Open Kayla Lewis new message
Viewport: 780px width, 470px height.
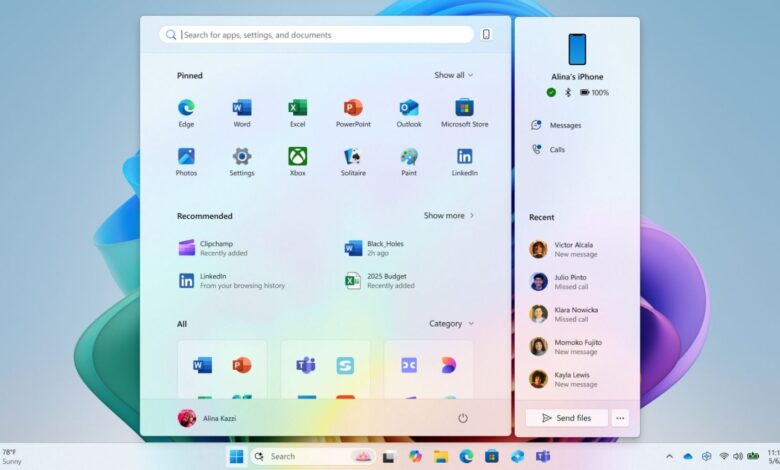(563, 379)
